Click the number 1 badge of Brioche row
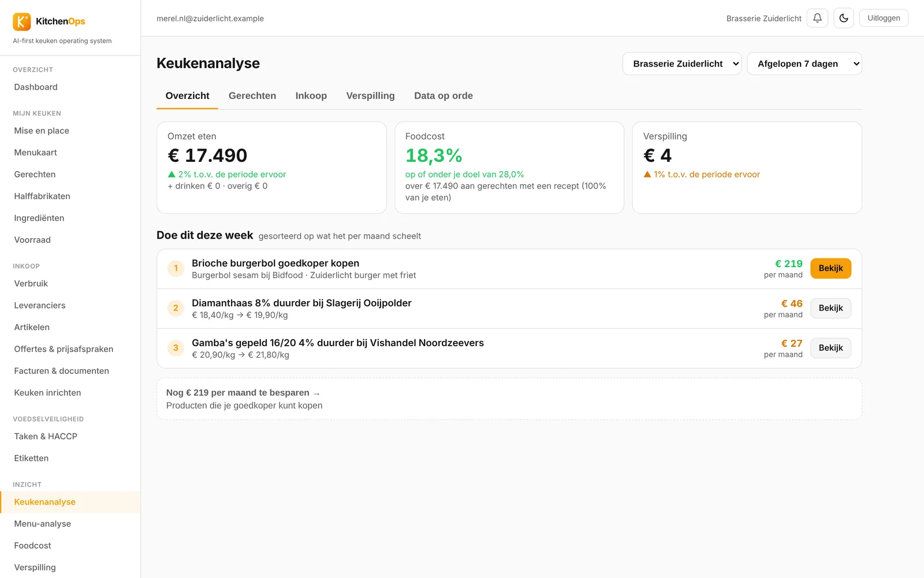The width and height of the screenshot is (924, 578). click(x=176, y=268)
